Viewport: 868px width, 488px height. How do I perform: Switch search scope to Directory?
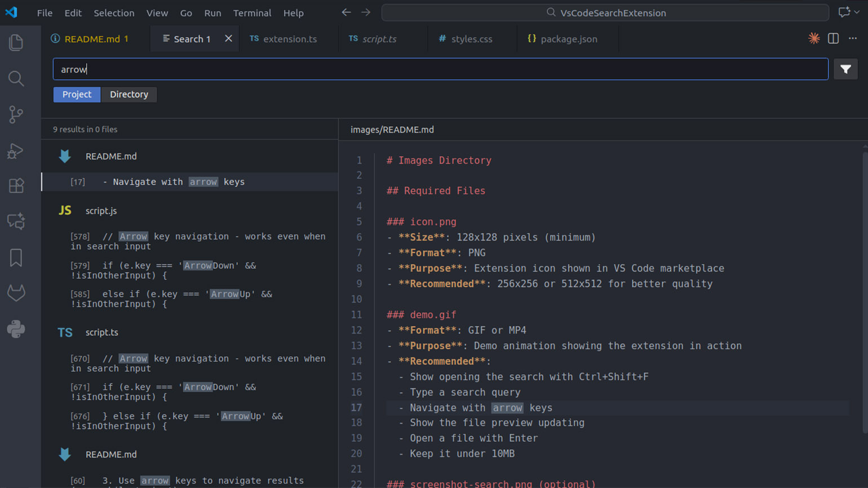tap(129, 95)
